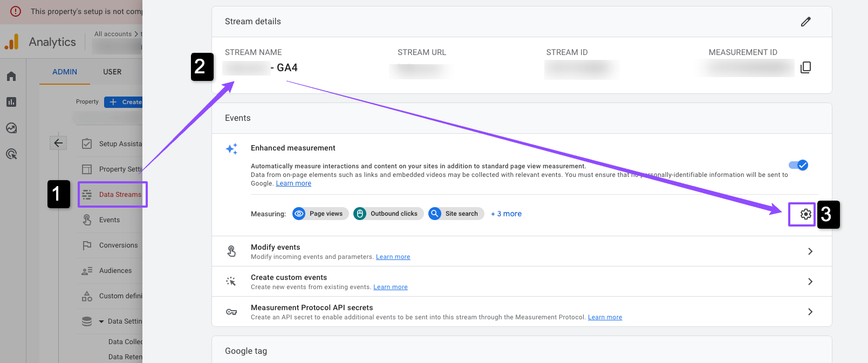
Task: Click the Modify events hand icon
Action: pyautogui.click(x=231, y=251)
